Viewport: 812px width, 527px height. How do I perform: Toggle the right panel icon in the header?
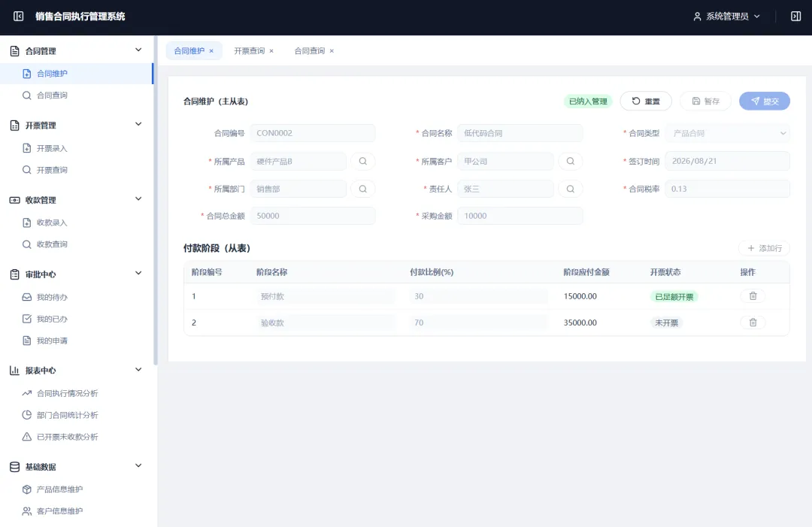coord(796,17)
